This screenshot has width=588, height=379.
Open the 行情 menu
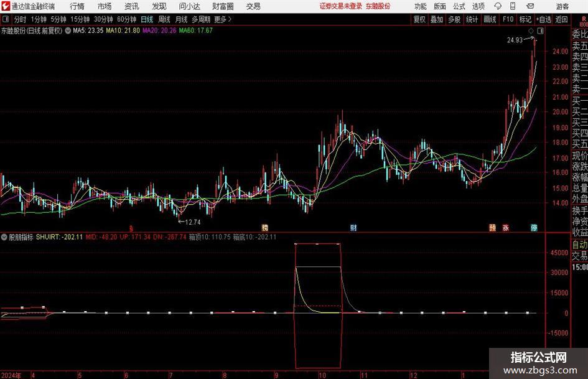pyautogui.click(x=77, y=6)
